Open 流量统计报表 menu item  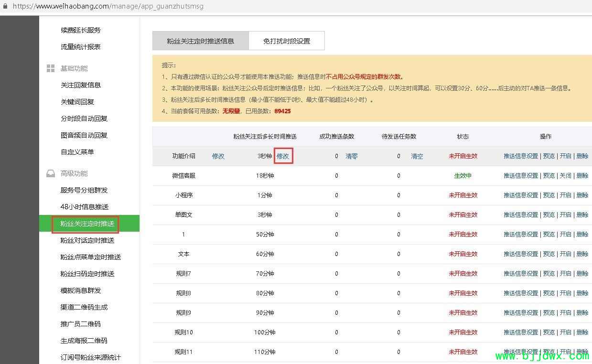pos(81,47)
